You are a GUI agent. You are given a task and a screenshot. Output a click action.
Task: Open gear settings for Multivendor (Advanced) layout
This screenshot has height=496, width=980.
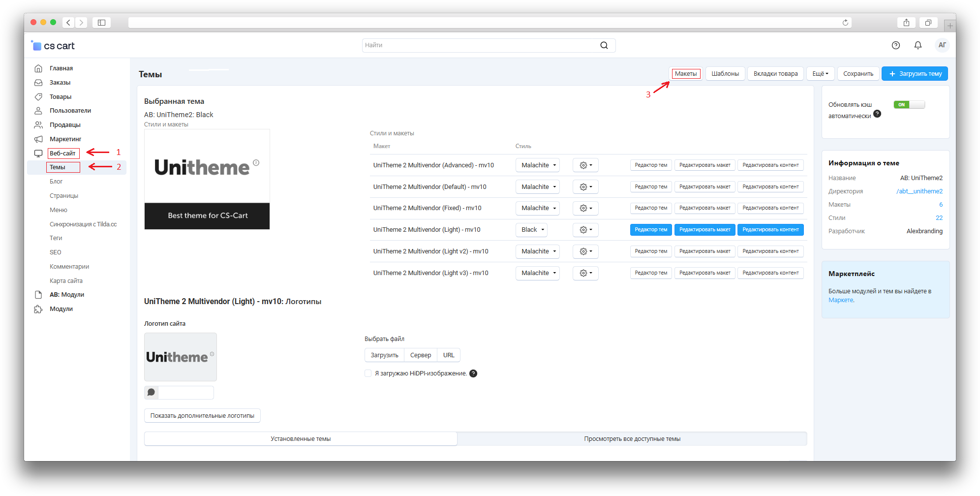(x=585, y=165)
